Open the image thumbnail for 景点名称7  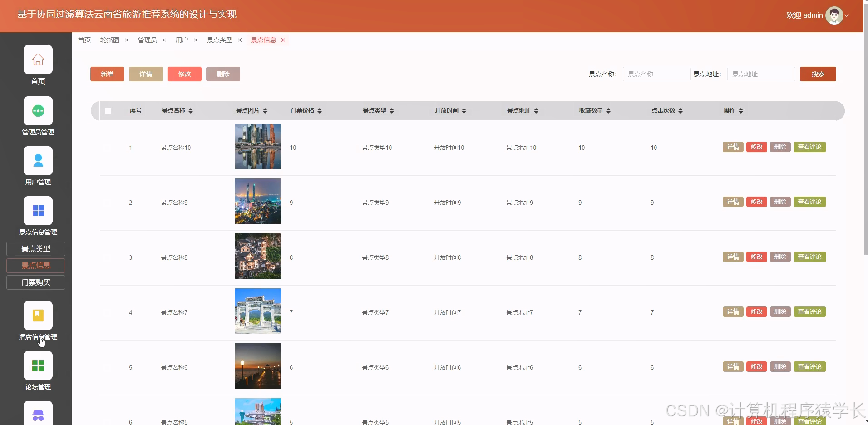click(x=258, y=311)
